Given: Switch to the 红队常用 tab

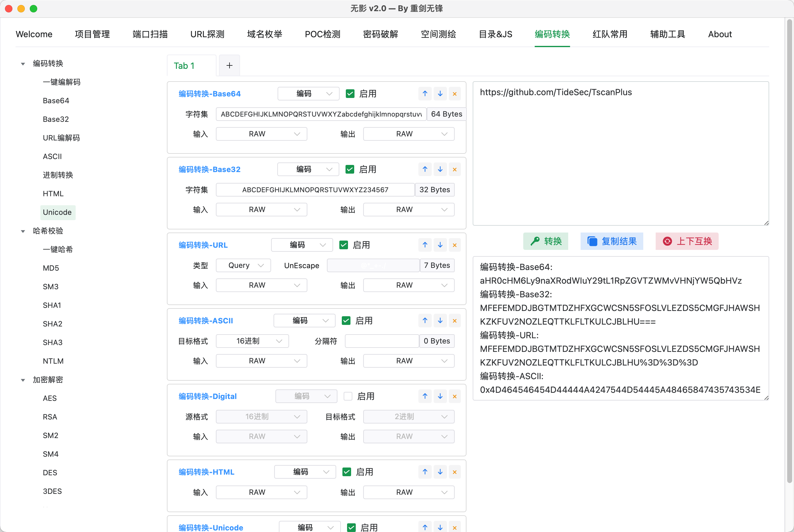Looking at the screenshot, I should point(610,34).
